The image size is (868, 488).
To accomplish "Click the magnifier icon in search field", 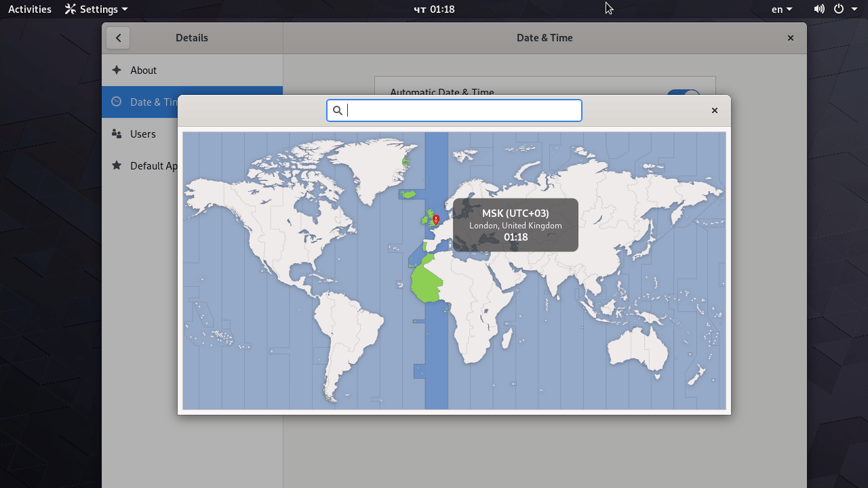I will pyautogui.click(x=338, y=110).
